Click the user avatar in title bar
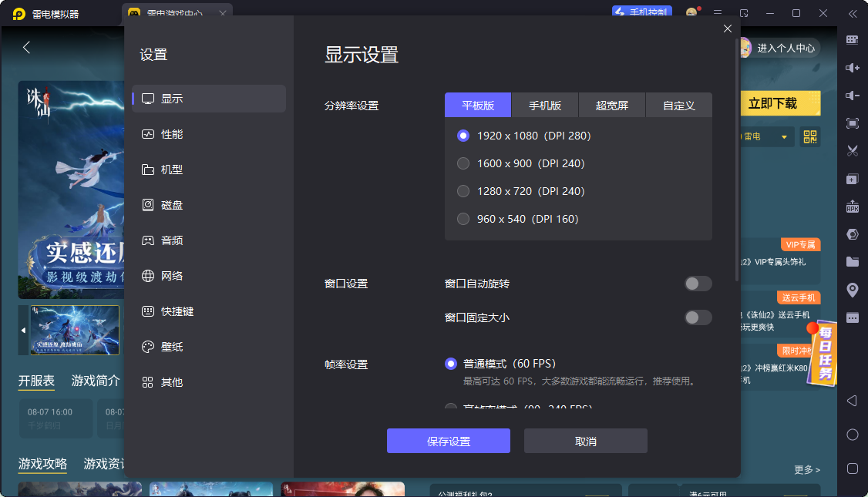The image size is (868, 497). pyautogui.click(x=691, y=13)
